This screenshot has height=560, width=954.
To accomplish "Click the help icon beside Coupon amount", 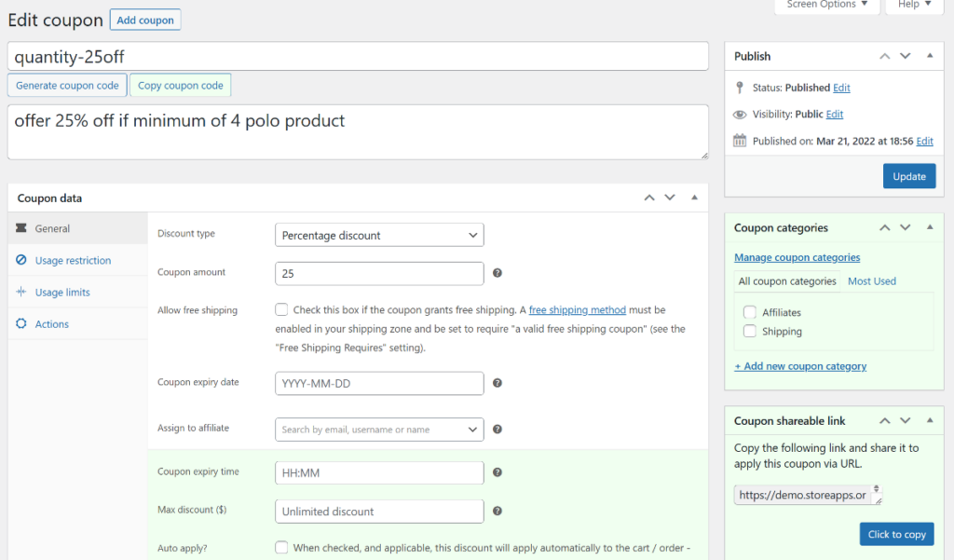I will (x=497, y=272).
